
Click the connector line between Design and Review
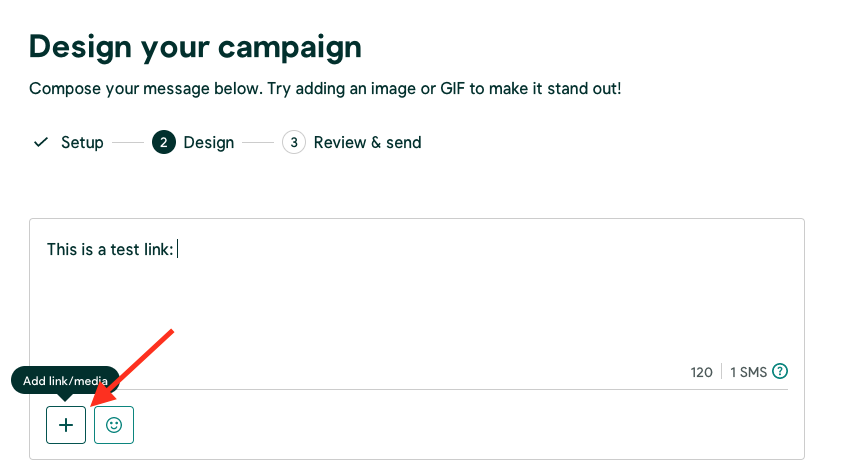point(258,142)
